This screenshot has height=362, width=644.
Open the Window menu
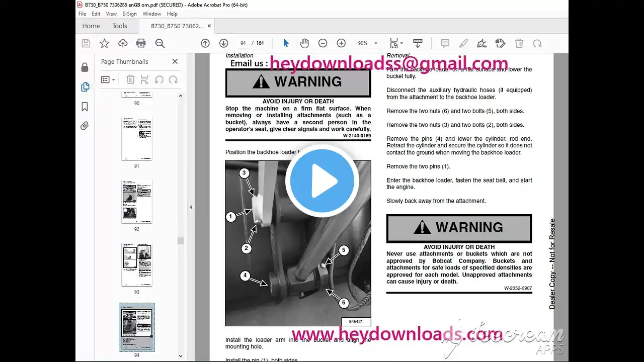point(152,14)
